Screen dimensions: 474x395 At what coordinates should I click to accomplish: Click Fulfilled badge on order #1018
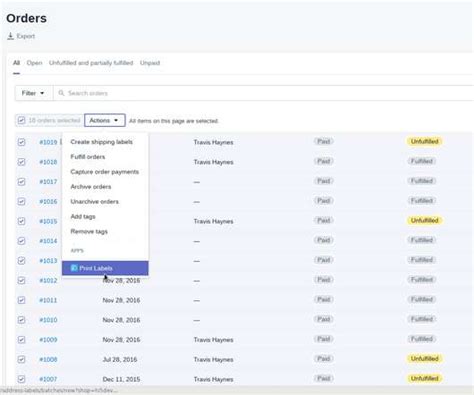coord(422,161)
